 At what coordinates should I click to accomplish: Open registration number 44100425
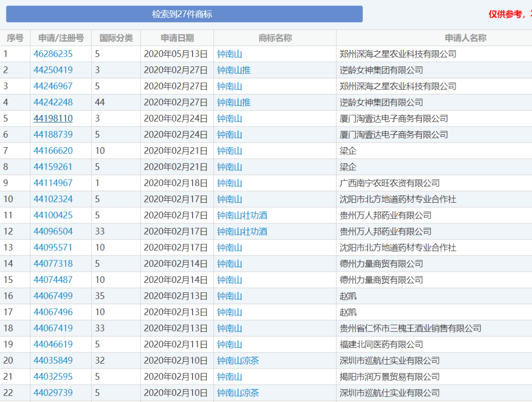(53, 215)
